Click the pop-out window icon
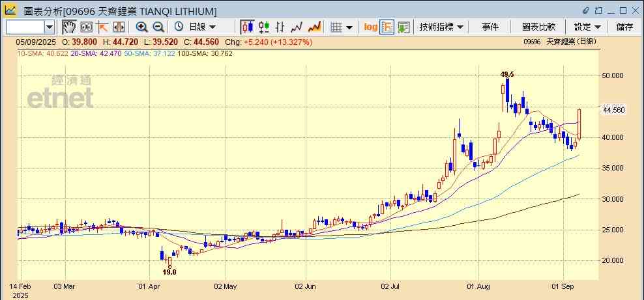Screen dimensions: 644x300 click(598, 10)
